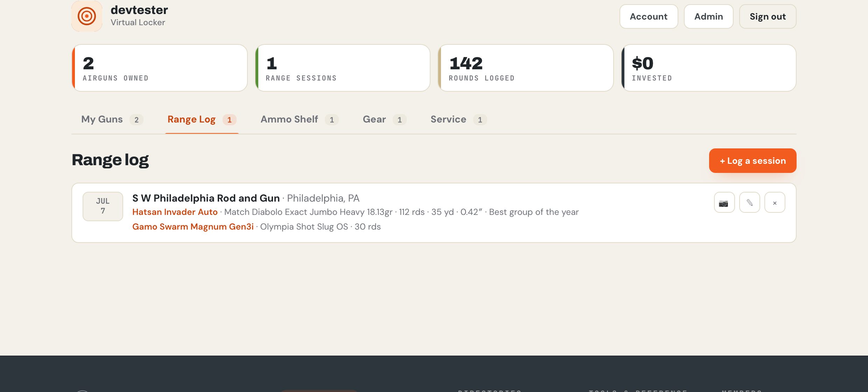
Task: Open the My Guns tab
Action: [x=112, y=119]
